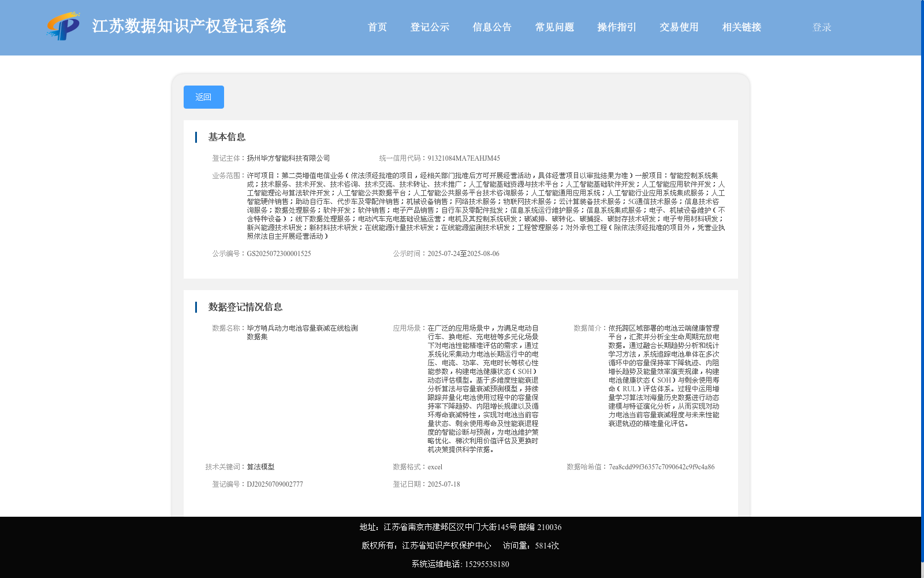Click the 返回 button

click(204, 97)
